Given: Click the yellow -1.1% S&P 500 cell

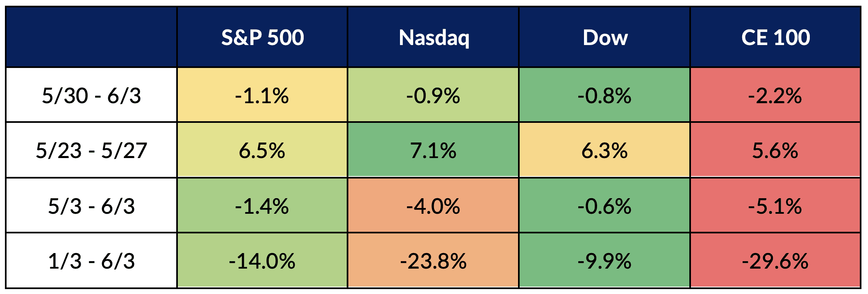Looking at the screenshot, I should tap(262, 96).
